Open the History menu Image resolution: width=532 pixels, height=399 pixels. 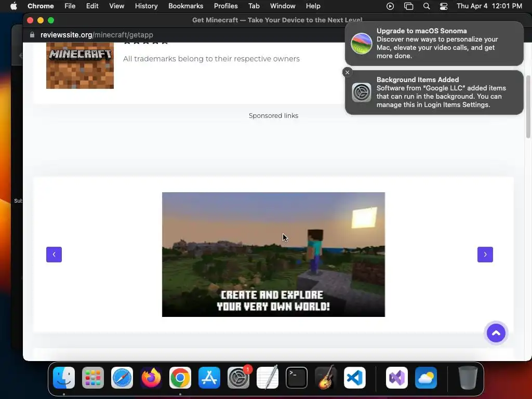click(x=146, y=6)
